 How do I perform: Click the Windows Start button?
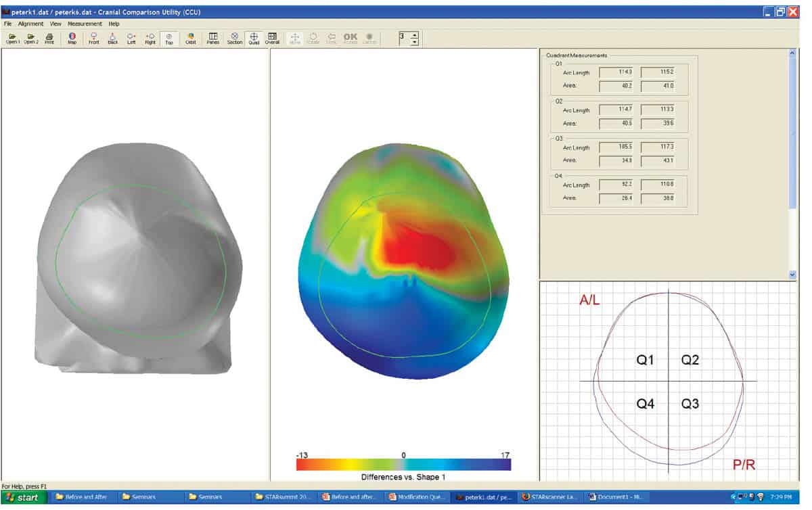point(24,497)
